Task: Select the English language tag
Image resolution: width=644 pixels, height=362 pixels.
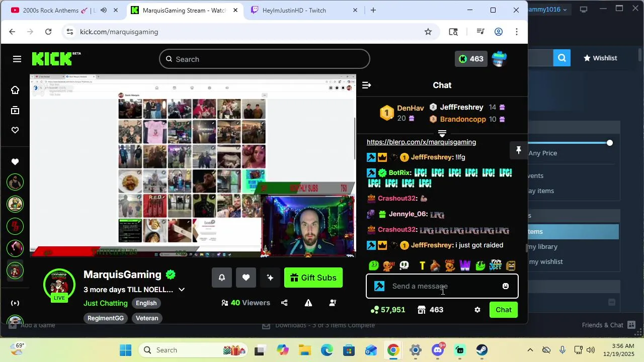Action: [146, 303]
